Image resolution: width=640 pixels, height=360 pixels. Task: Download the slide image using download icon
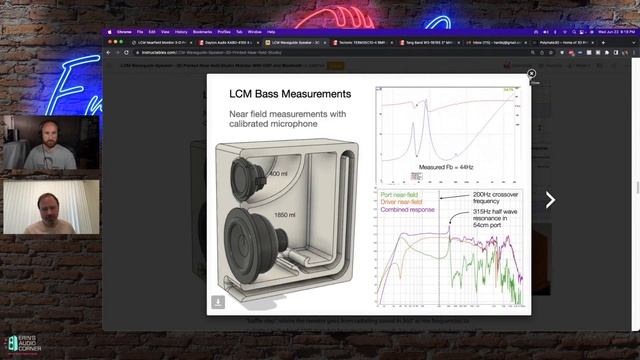tap(218, 302)
